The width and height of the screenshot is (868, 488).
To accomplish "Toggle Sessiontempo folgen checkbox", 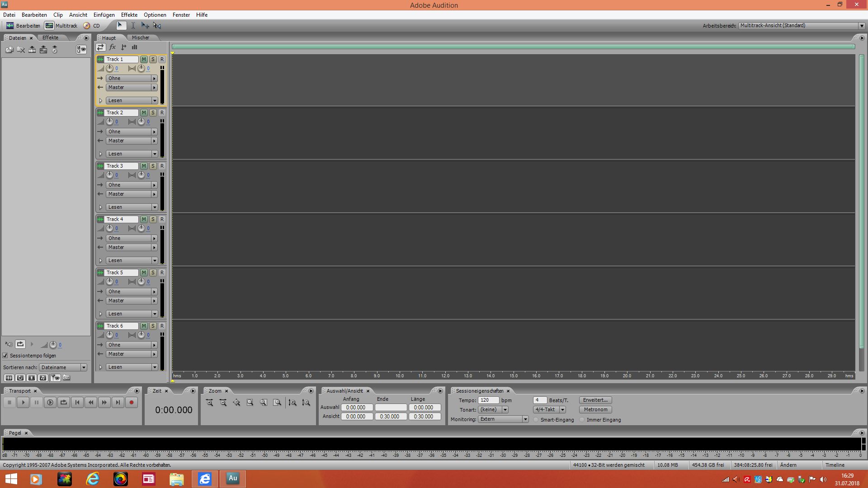I will click(5, 356).
